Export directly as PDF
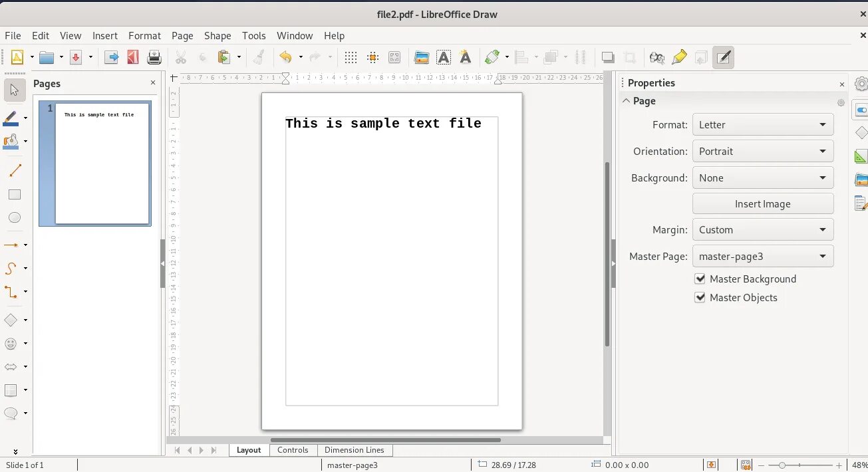 [133, 57]
